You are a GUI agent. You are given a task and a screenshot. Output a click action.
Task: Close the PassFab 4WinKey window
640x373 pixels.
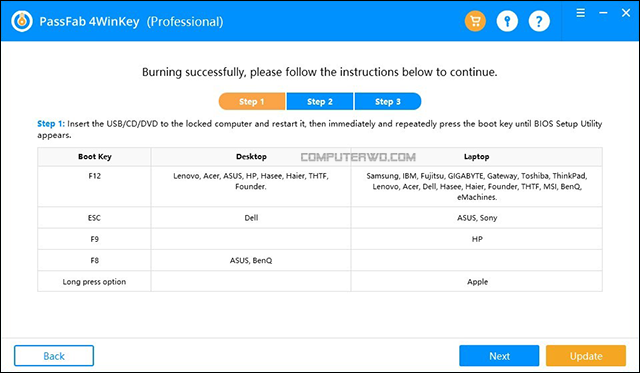click(626, 13)
